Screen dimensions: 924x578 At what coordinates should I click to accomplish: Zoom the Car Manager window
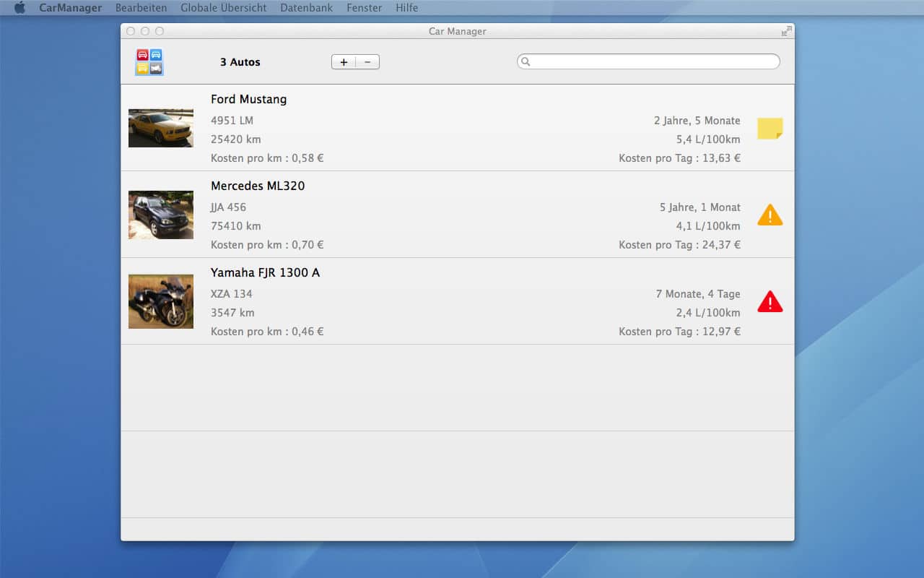click(160, 31)
